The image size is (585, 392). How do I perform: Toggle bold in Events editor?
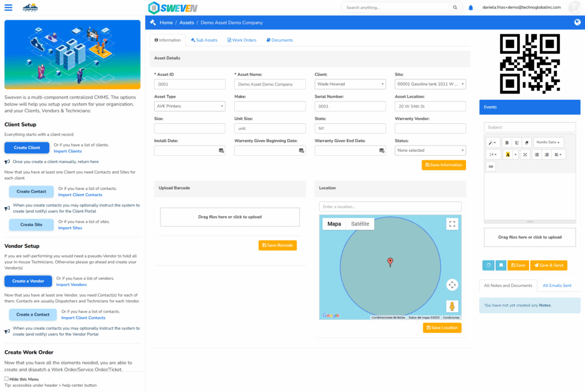click(x=507, y=142)
